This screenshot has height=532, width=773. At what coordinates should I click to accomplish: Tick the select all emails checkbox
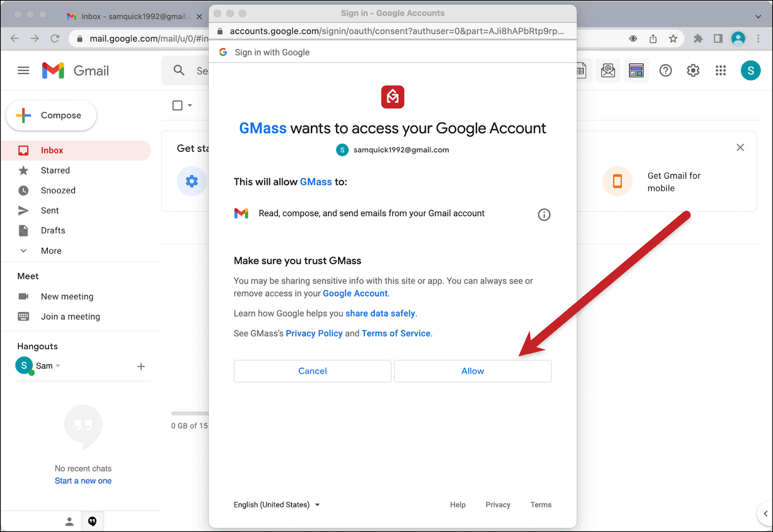(x=177, y=105)
